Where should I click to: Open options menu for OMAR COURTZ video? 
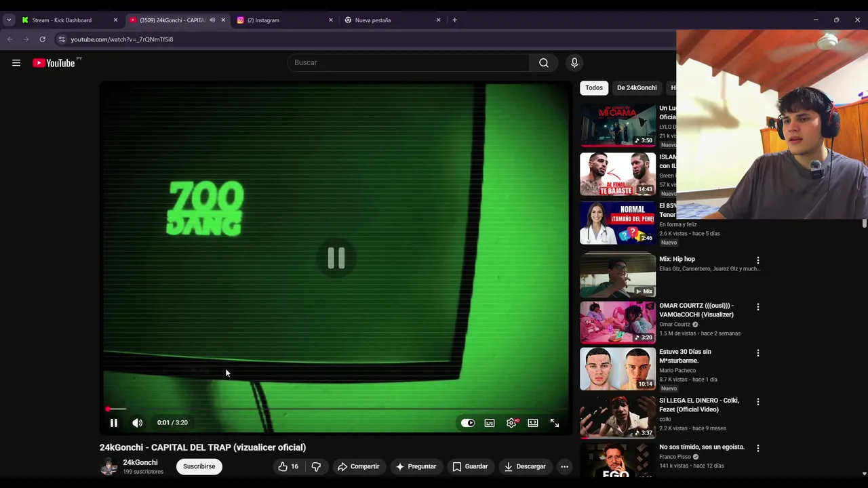757,307
